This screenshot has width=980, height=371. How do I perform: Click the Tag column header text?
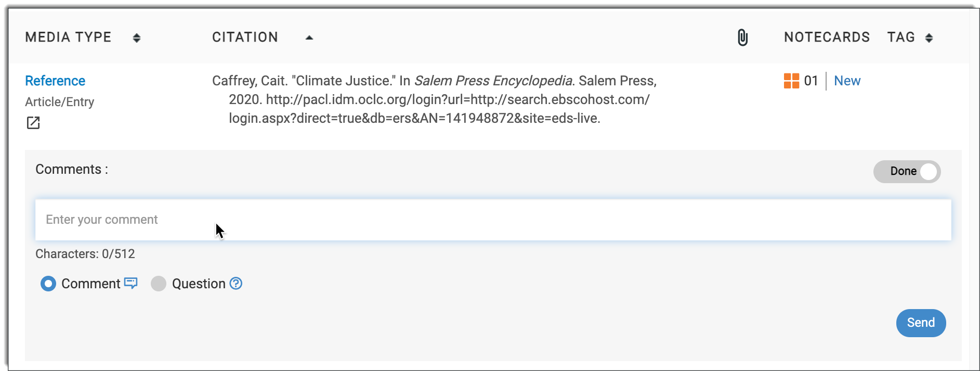tap(901, 37)
